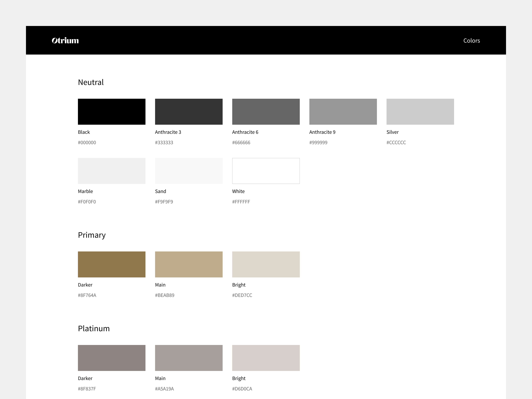Click the Platinum section heading

[94, 328]
